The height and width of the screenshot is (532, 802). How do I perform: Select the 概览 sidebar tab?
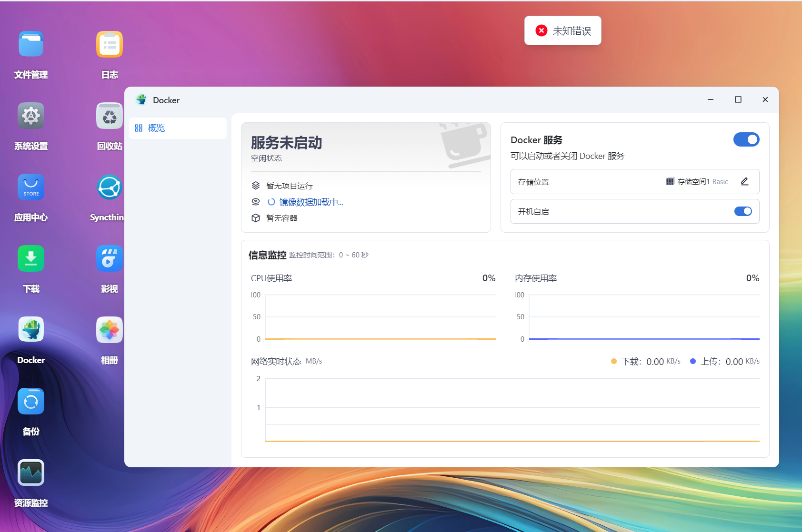point(178,128)
